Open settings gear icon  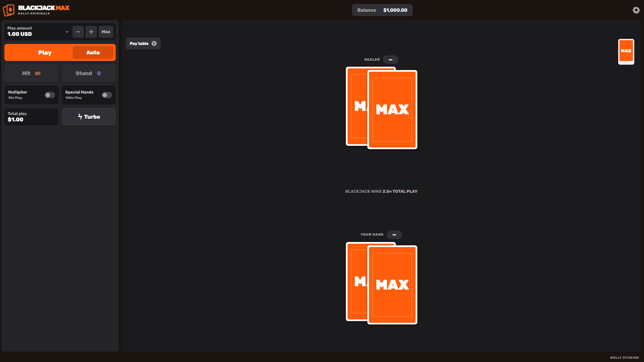(x=636, y=10)
